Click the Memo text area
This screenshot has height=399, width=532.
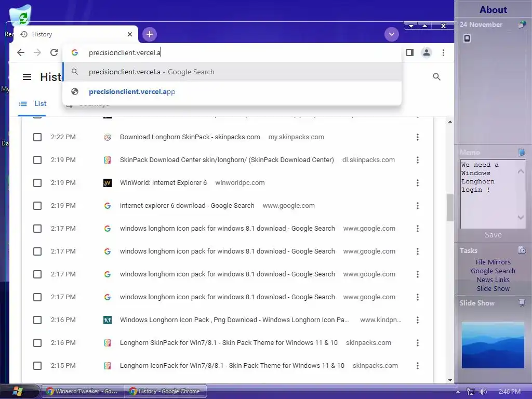[488, 194]
